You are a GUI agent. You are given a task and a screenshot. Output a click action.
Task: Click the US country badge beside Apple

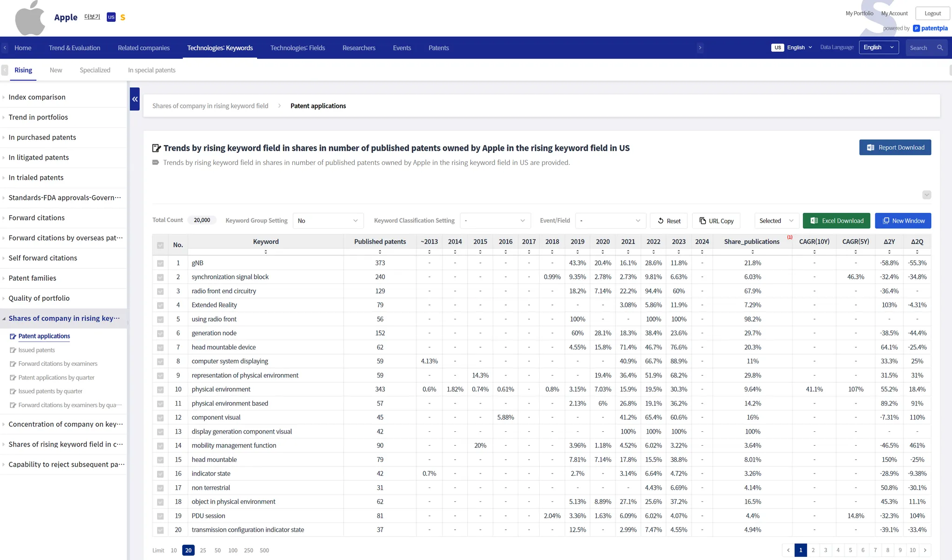tap(111, 17)
